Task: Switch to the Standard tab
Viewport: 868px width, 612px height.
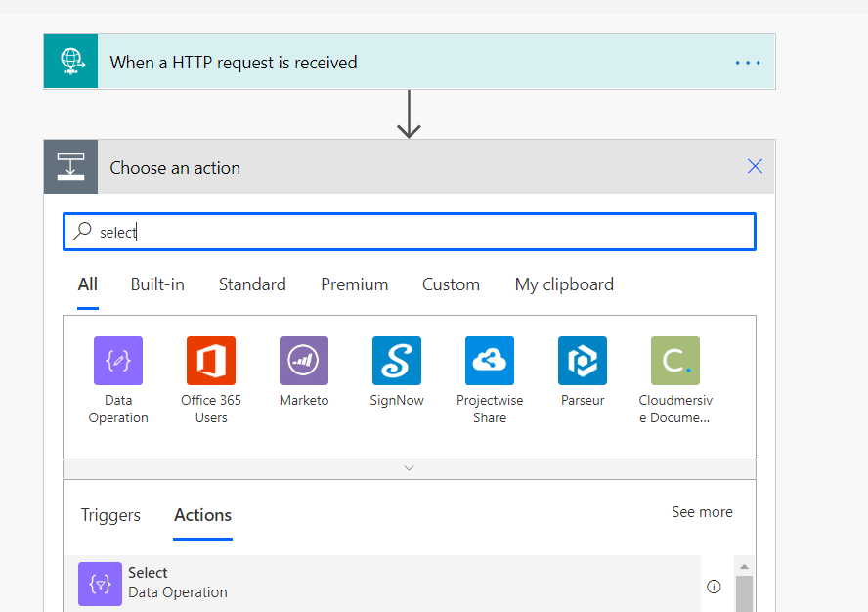Action: (x=252, y=284)
